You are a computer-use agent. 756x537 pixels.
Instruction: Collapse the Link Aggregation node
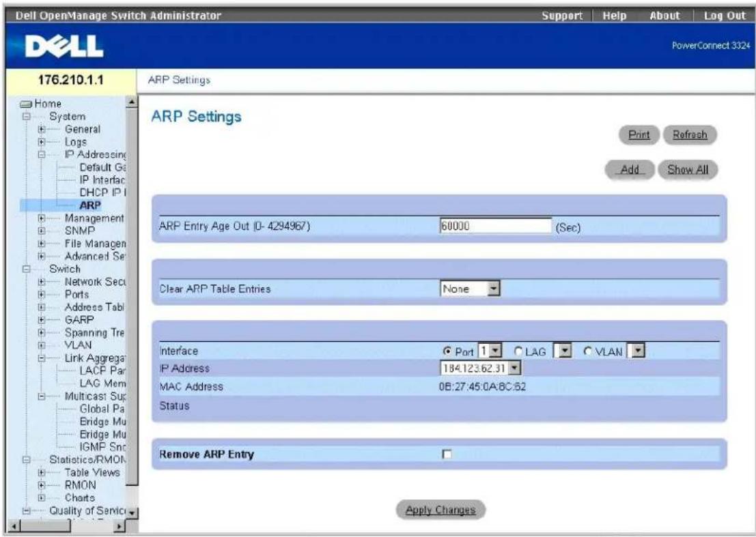(42, 358)
